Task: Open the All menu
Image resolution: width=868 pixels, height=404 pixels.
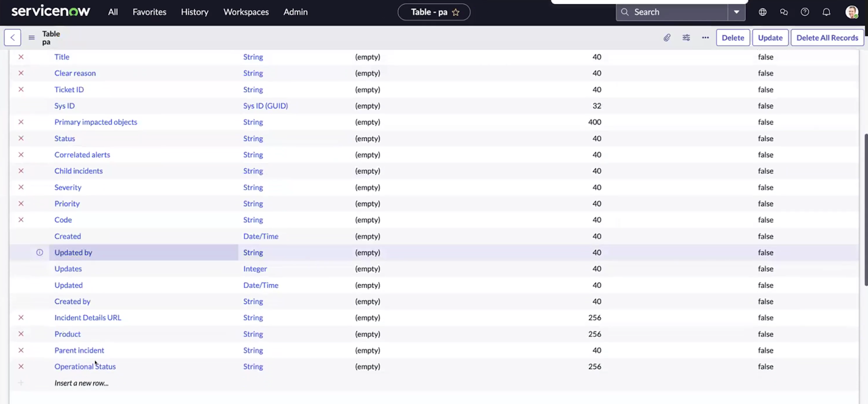Action: tap(113, 12)
